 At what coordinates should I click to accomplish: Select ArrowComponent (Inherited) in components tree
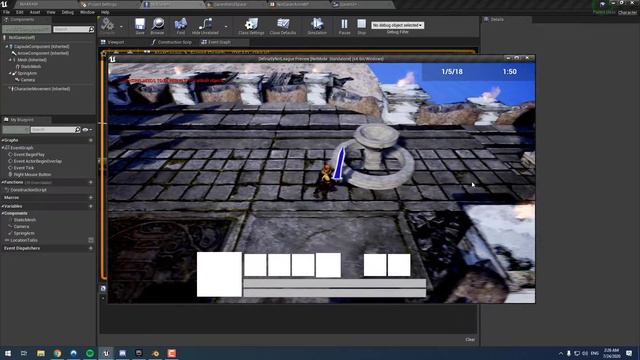[43, 53]
